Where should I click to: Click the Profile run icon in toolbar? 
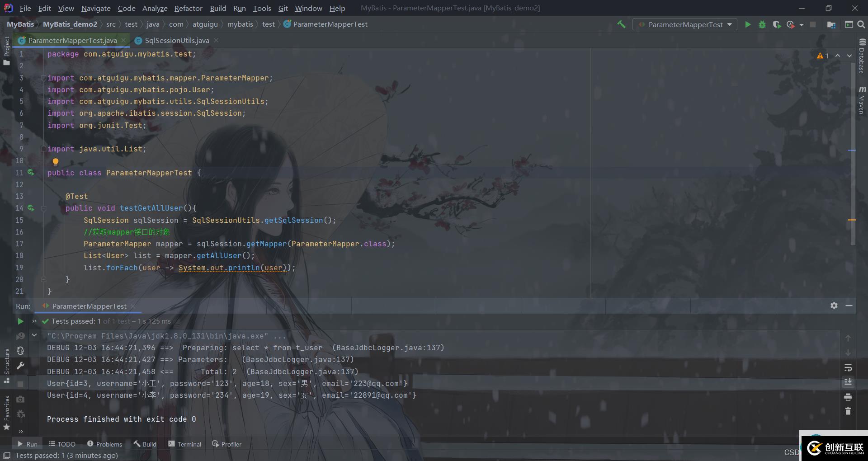tap(790, 24)
